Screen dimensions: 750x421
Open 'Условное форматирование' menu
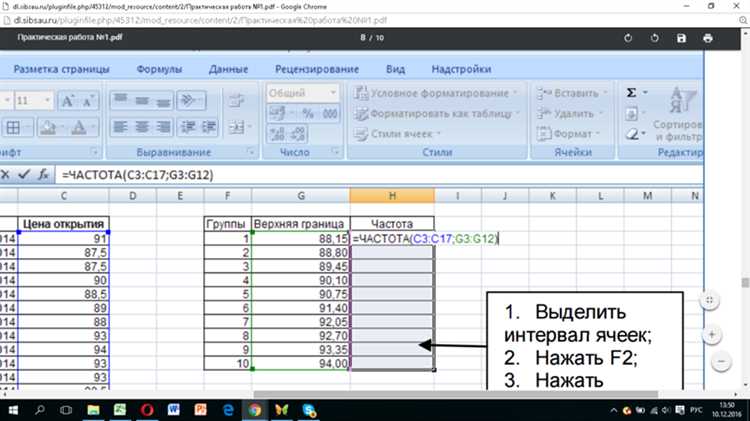(436, 93)
